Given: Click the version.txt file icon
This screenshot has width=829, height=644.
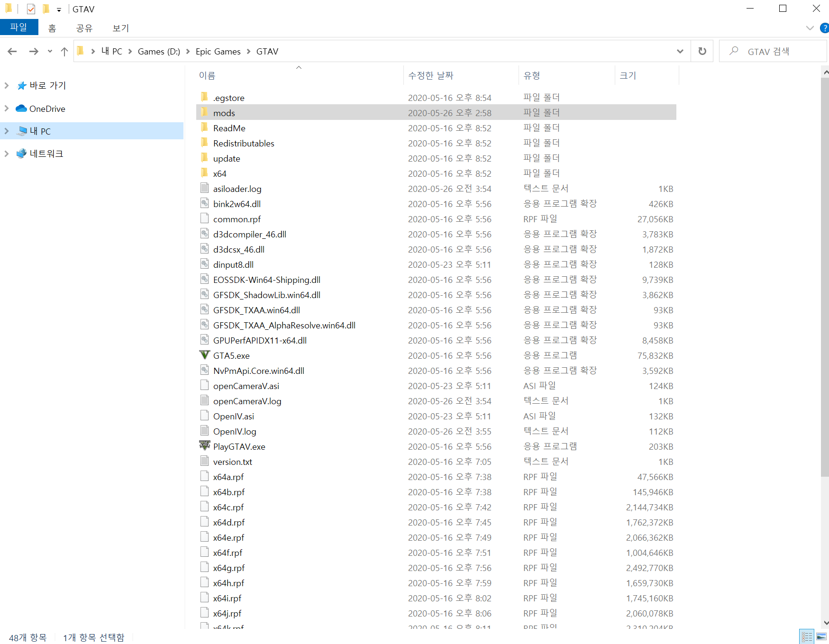Looking at the screenshot, I should tap(204, 461).
